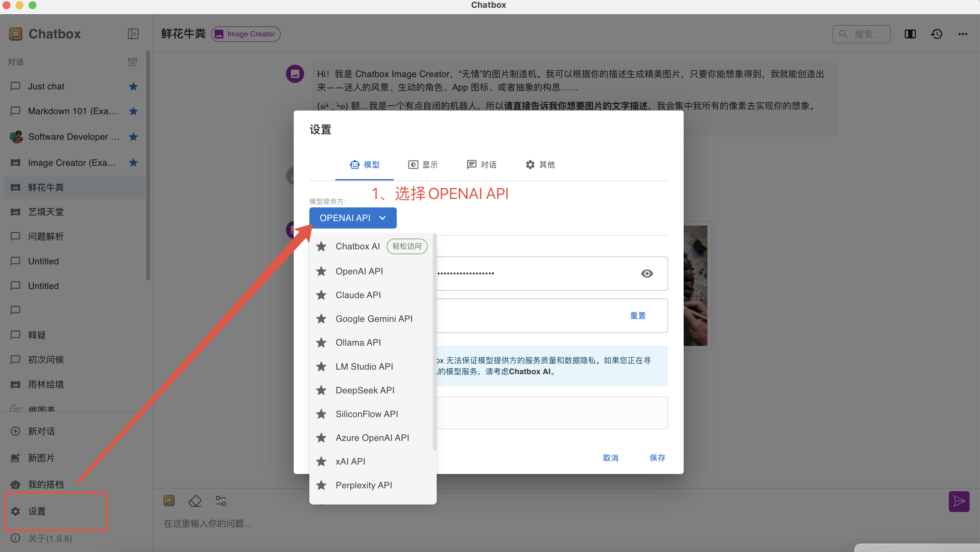Switch to the 其他 settings tab
Screen dimensions: 980x552
(x=540, y=164)
